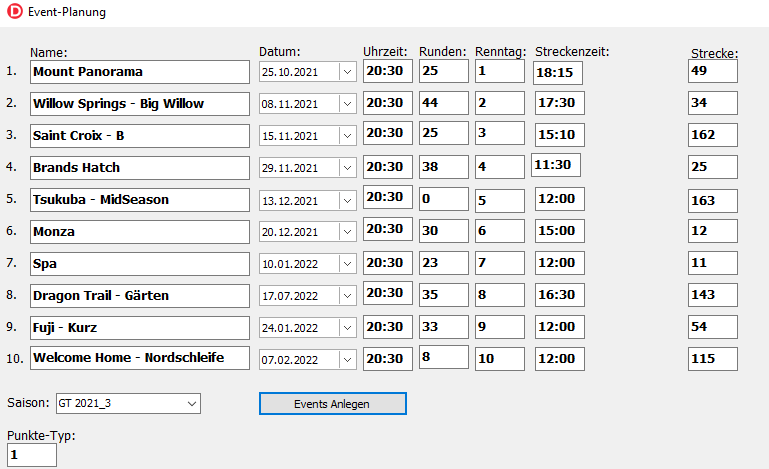Focus the Renntag field showing 10
The image size is (769, 469).
[x=498, y=358]
